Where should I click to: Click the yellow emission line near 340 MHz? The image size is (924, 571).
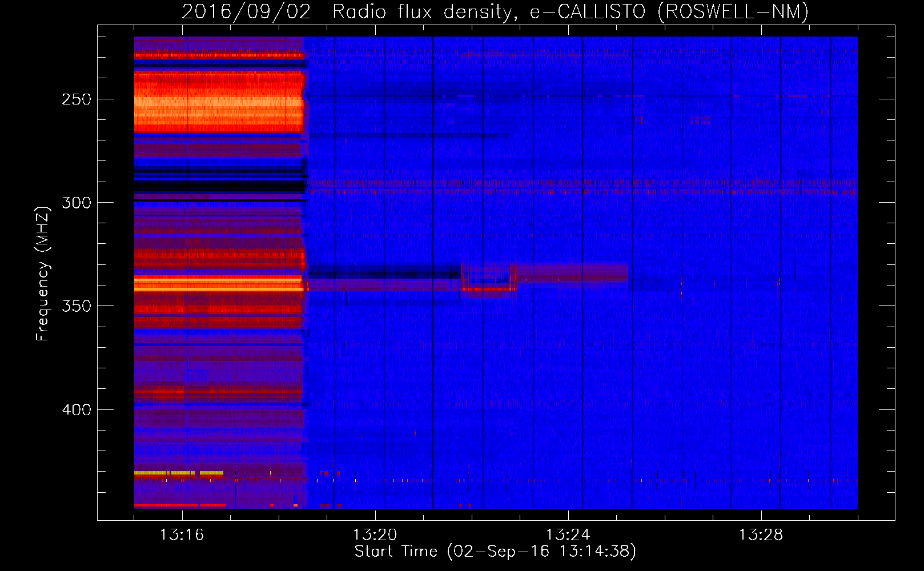[x=219, y=289]
